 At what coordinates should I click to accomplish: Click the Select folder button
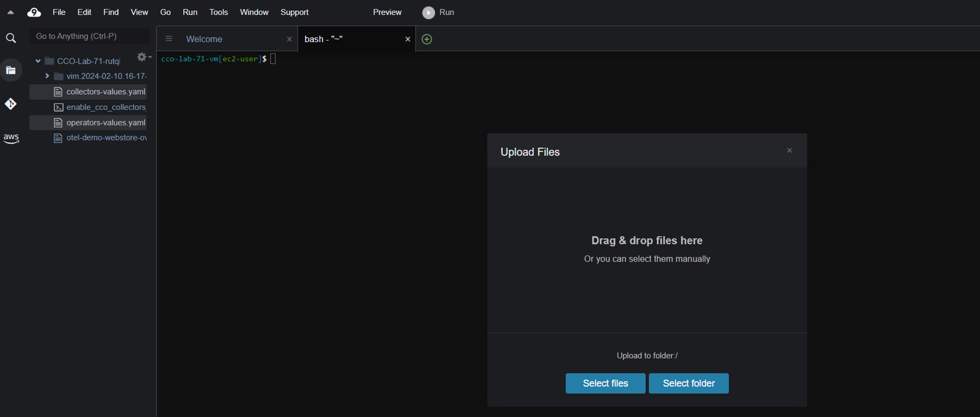click(689, 383)
